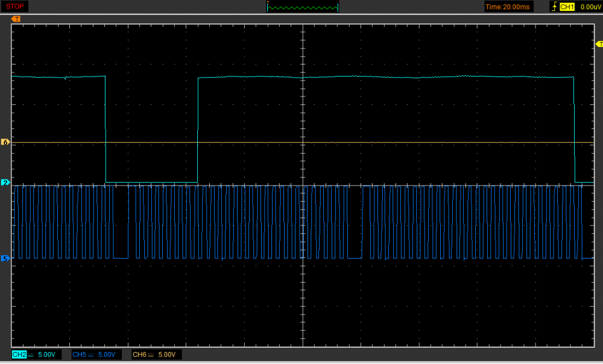Screen dimensions: 603x364
Task: Select the yellow CH1 trigger source label
Action: (x=567, y=7)
